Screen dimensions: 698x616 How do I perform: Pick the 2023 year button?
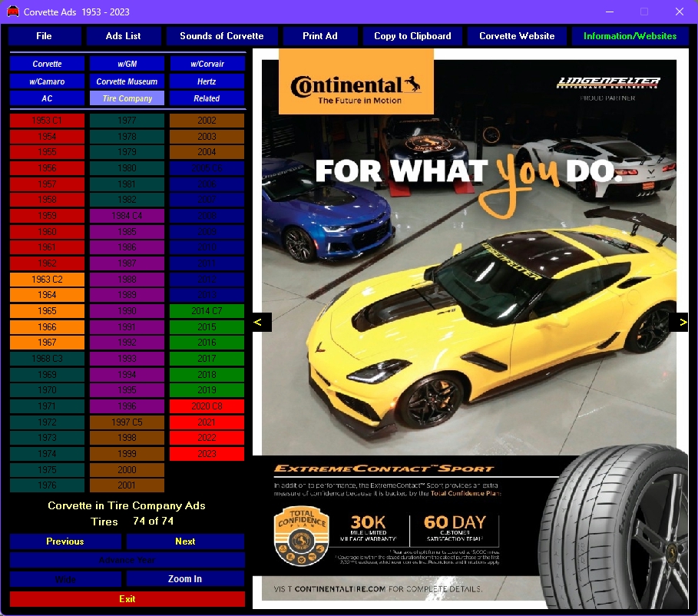[x=207, y=454]
